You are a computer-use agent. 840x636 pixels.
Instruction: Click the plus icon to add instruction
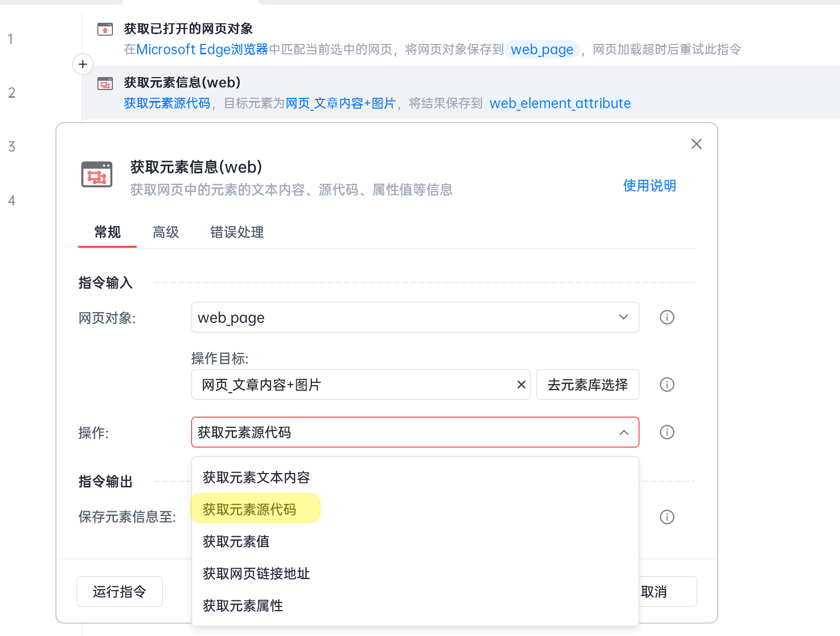click(x=83, y=64)
